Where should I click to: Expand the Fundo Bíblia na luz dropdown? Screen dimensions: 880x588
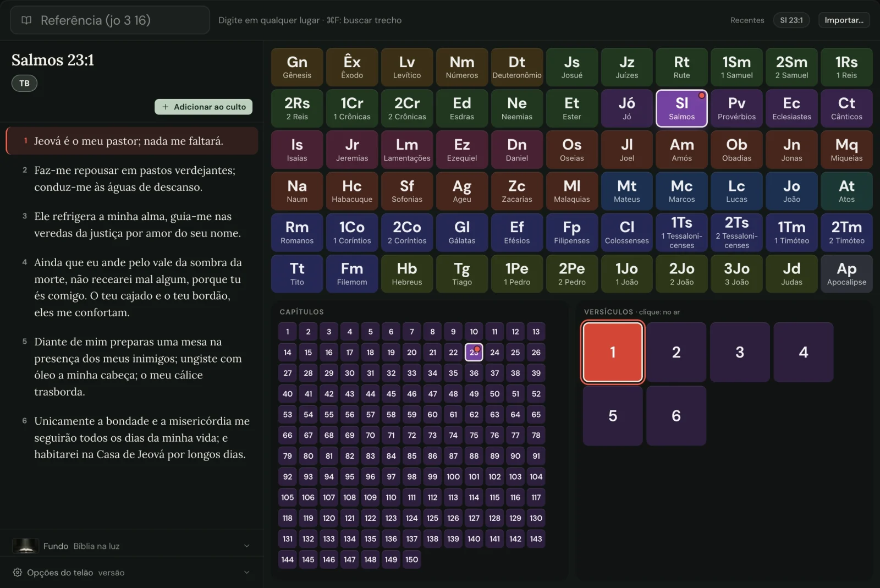click(x=246, y=546)
